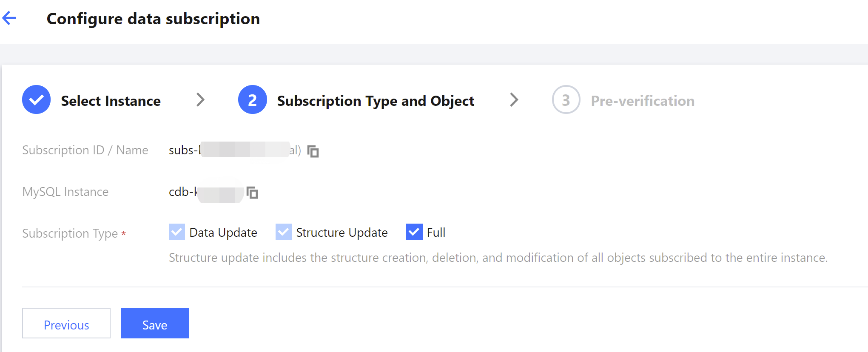Click the step 2 number circle
The width and height of the screenshot is (868, 352).
[x=252, y=100]
